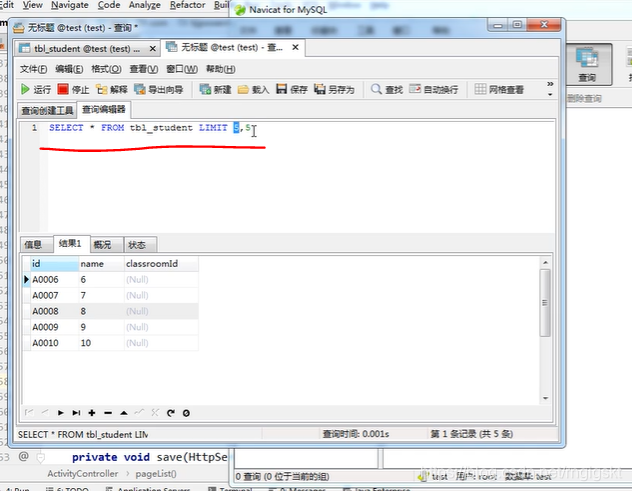
Task: Apply changes with the check mark icon
Action: tap(139, 412)
